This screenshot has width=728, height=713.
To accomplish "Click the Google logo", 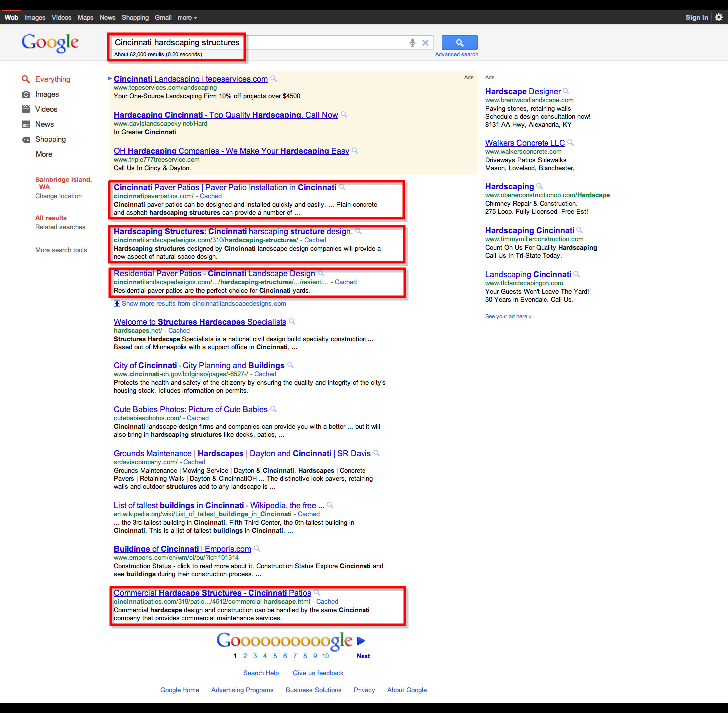I will pos(50,43).
